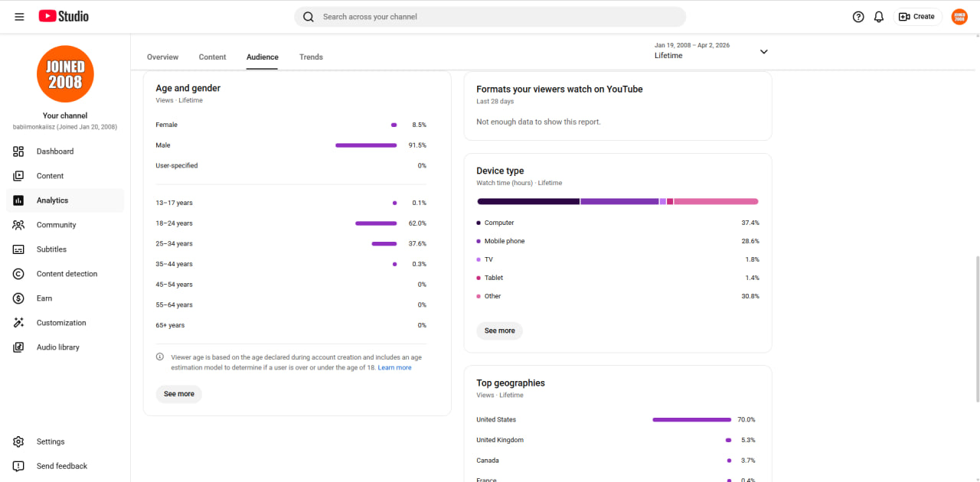980x482 pixels.
Task: Switch to the Content analytics tab
Action: (x=212, y=57)
